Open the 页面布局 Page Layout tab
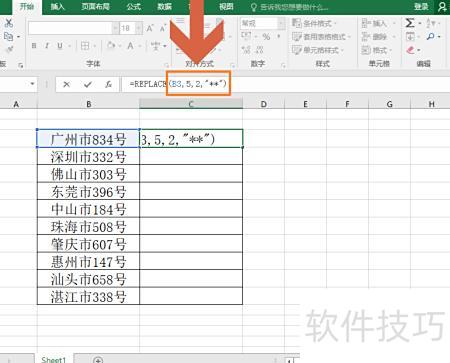450x363 pixels. pos(95,7)
